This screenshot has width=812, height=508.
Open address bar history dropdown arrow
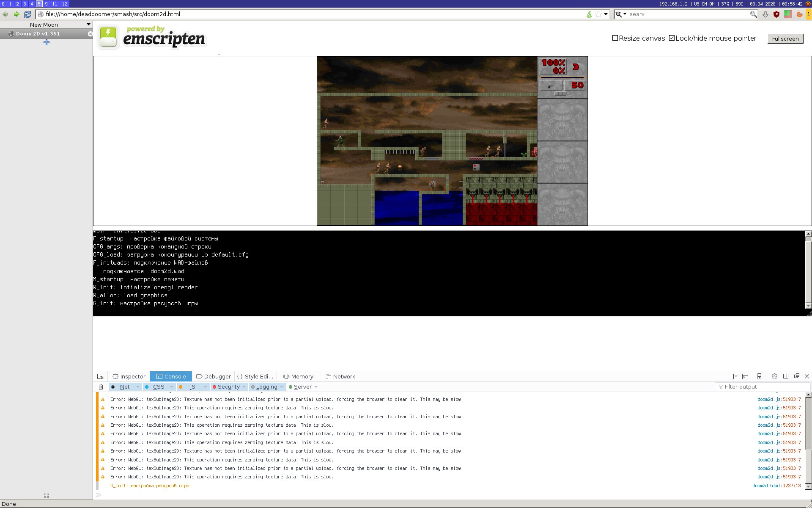click(606, 14)
